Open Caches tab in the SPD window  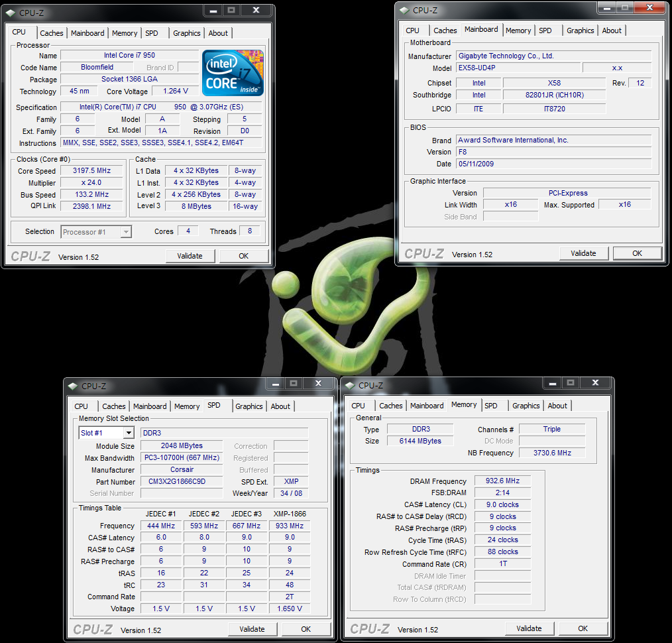click(114, 406)
